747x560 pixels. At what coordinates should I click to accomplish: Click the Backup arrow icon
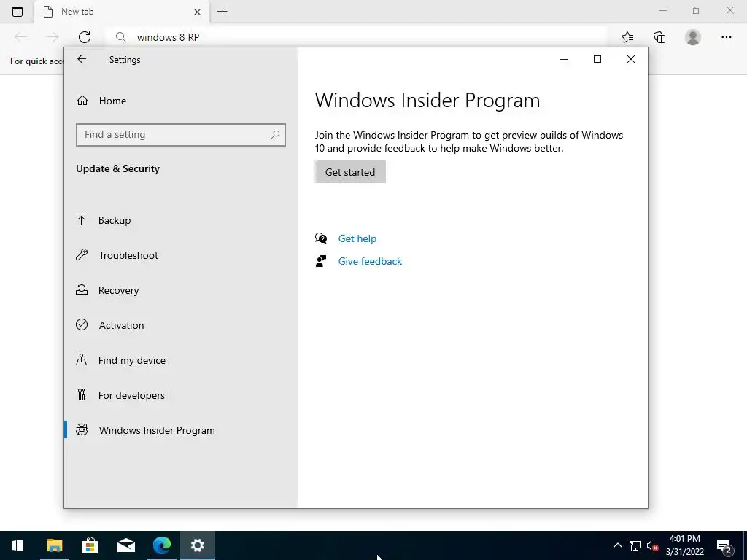pyautogui.click(x=82, y=219)
